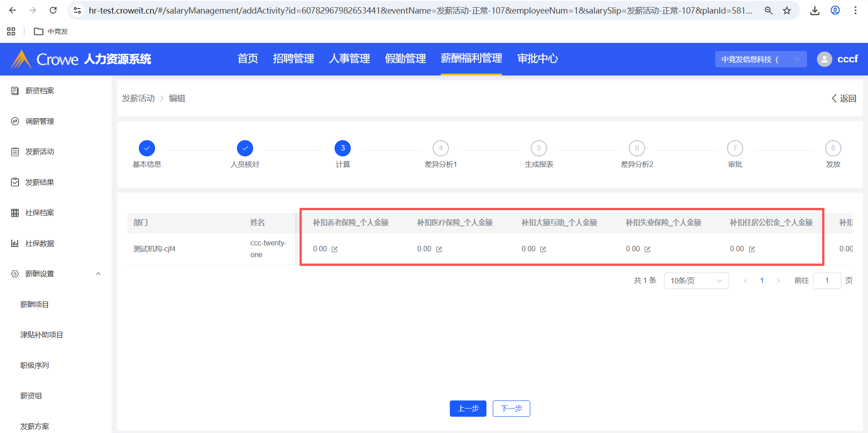Open browser downloads icon
868x433 pixels.
coord(815,10)
